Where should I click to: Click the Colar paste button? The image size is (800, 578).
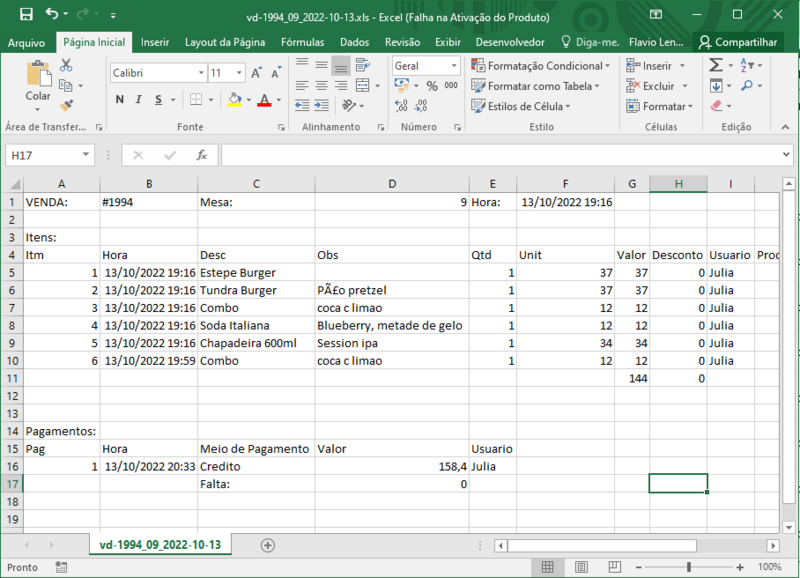38,86
